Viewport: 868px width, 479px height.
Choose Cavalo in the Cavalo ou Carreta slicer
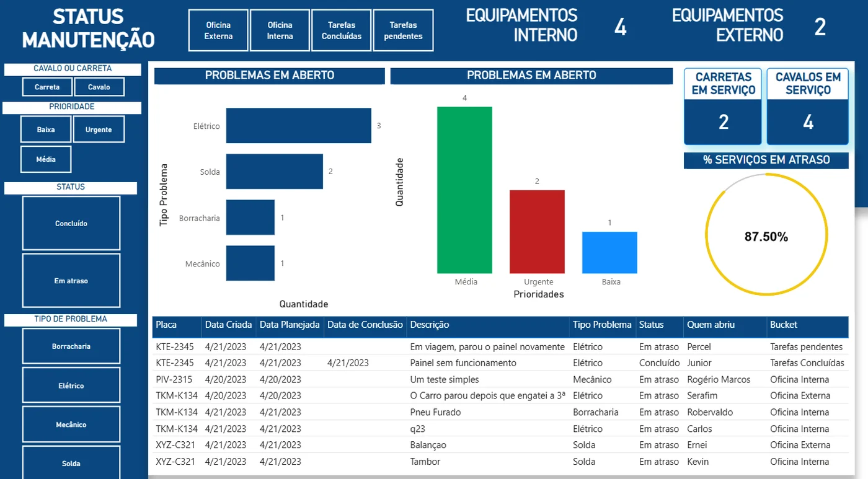(x=99, y=87)
